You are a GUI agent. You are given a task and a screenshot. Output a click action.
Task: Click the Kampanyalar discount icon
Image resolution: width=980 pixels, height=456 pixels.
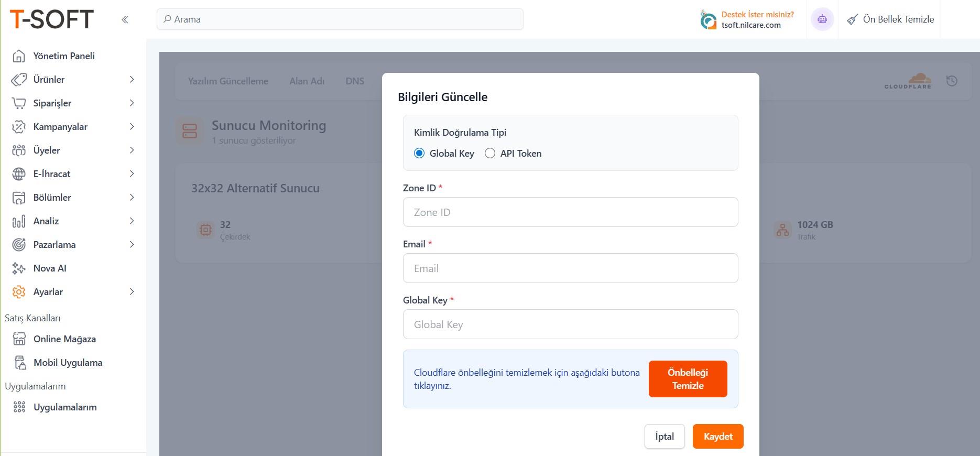pos(19,127)
